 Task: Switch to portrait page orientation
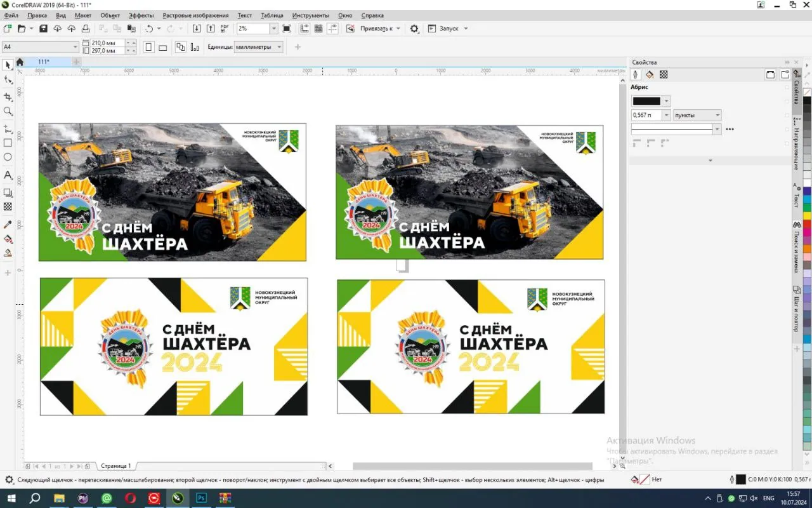pos(148,47)
